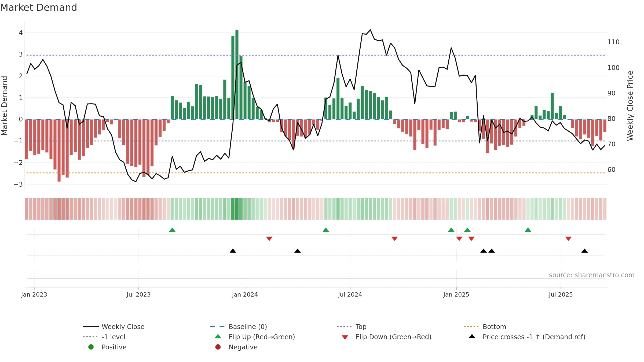The height and width of the screenshot is (362, 644).
Task: Click the −3 left-axis tick label
Action: (x=18, y=184)
